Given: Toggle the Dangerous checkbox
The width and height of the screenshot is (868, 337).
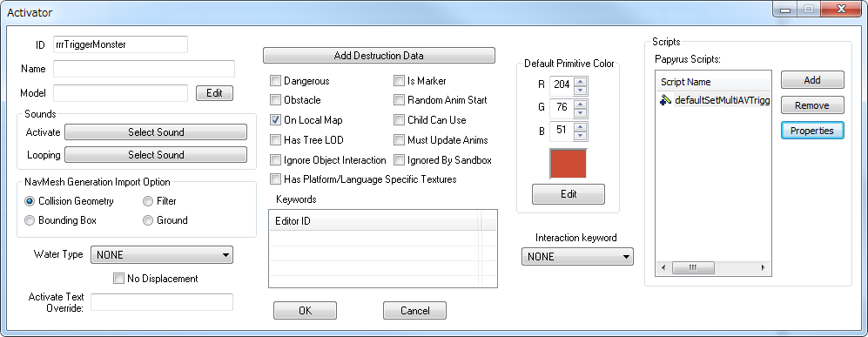Looking at the screenshot, I should click(x=275, y=81).
